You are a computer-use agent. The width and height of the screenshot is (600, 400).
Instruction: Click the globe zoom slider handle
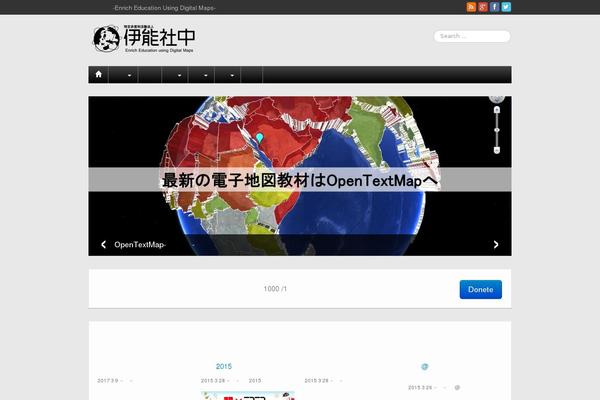click(x=497, y=130)
